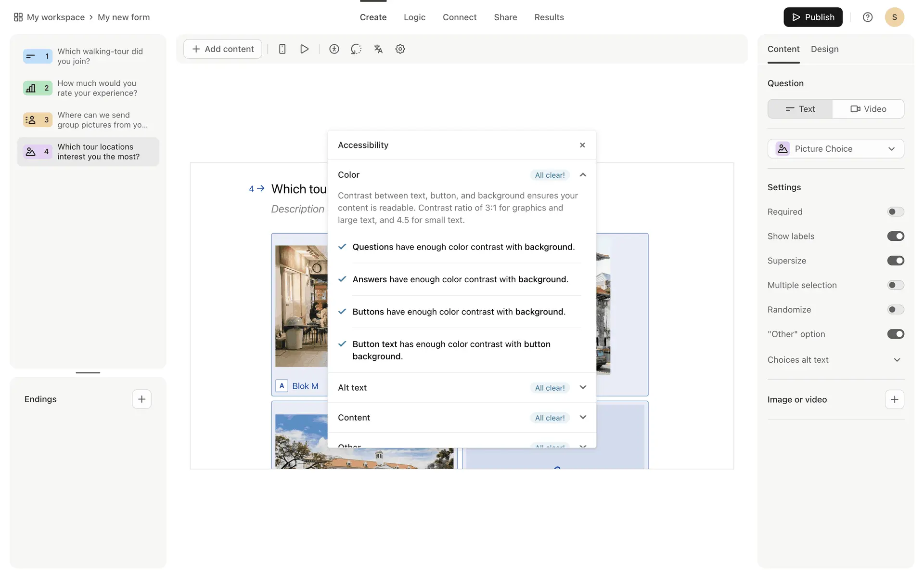The image size is (924, 578).
Task: Open mobile preview icon in toolbar
Action: pos(282,49)
